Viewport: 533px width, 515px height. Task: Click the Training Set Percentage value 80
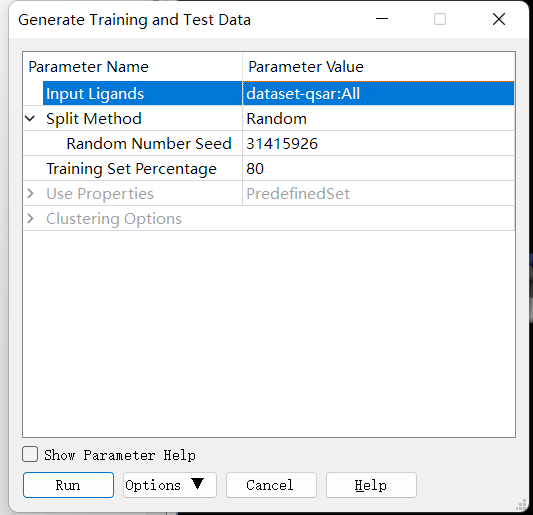(x=378, y=169)
